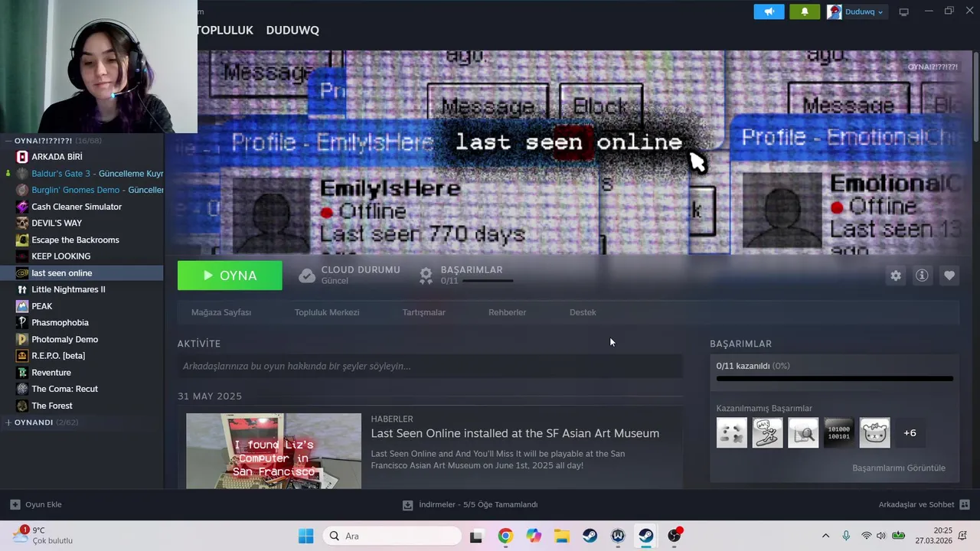Click the green OYNA play button
The height and width of the screenshot is (551, 980).
pos(230,275)
